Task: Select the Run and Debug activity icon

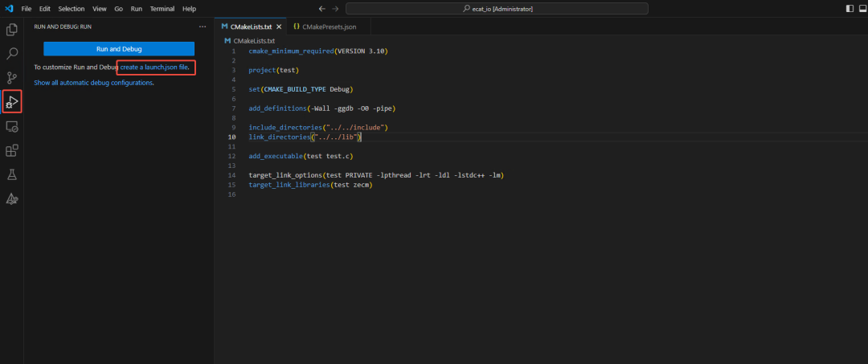Action: pos(11,102)
